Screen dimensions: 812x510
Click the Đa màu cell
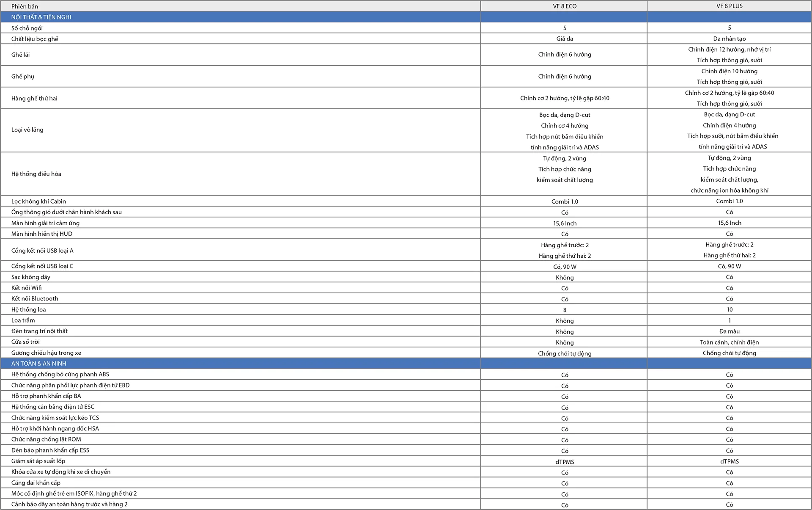729,331
